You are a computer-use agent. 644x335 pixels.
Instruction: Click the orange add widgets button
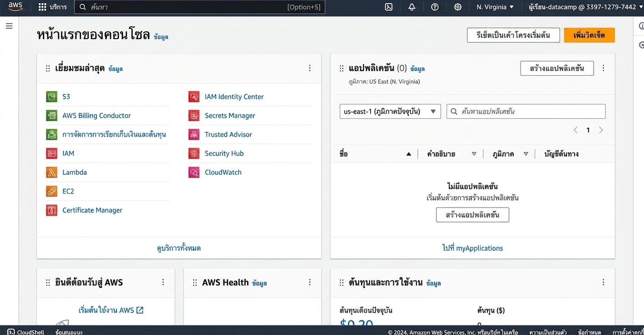tap(589, 35)
